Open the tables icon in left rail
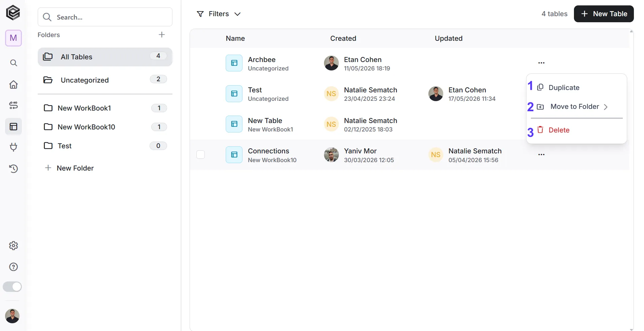The width and height of the screenshot is (644, 331). pyautogui.click(x=13, y=127)
